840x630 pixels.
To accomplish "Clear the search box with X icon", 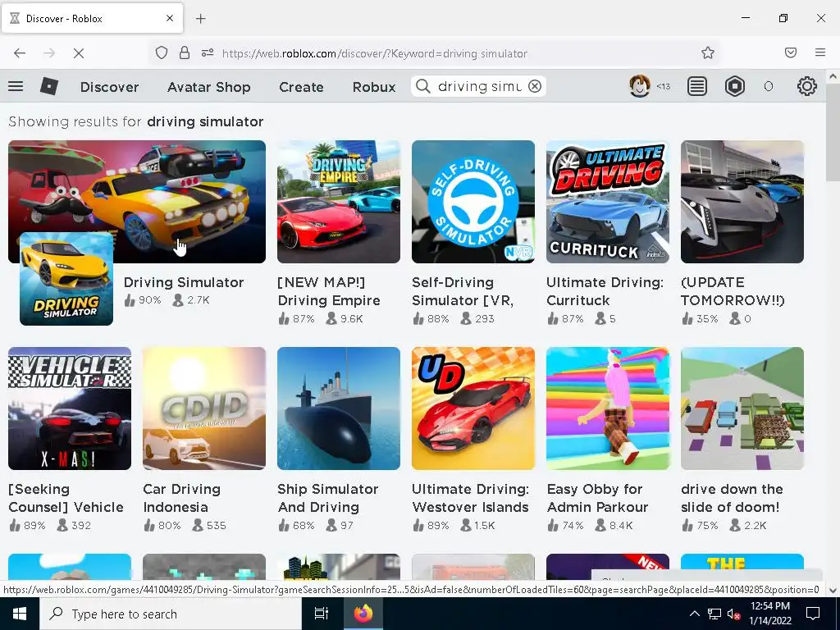I will pyautogui.click(x=535, y=86).
